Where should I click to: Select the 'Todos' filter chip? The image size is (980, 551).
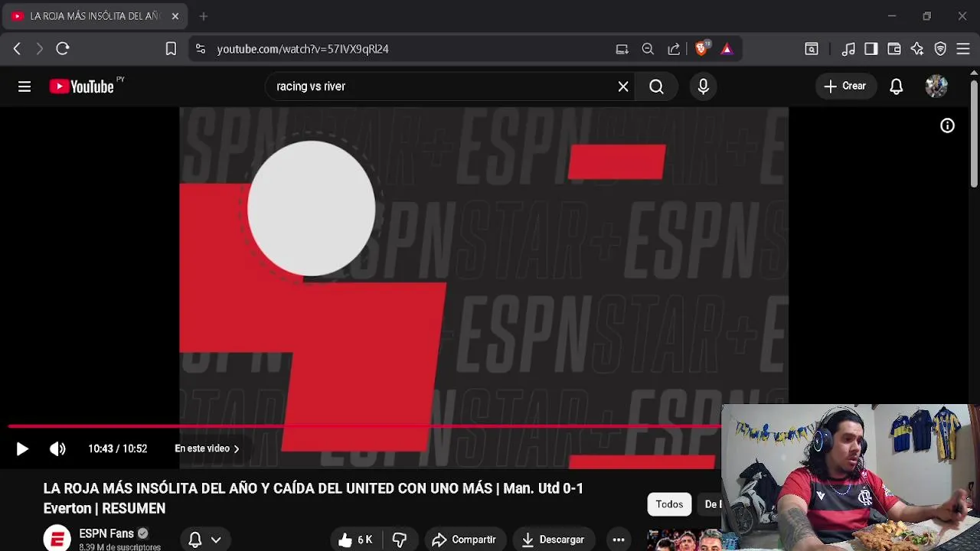click(669, 504)
